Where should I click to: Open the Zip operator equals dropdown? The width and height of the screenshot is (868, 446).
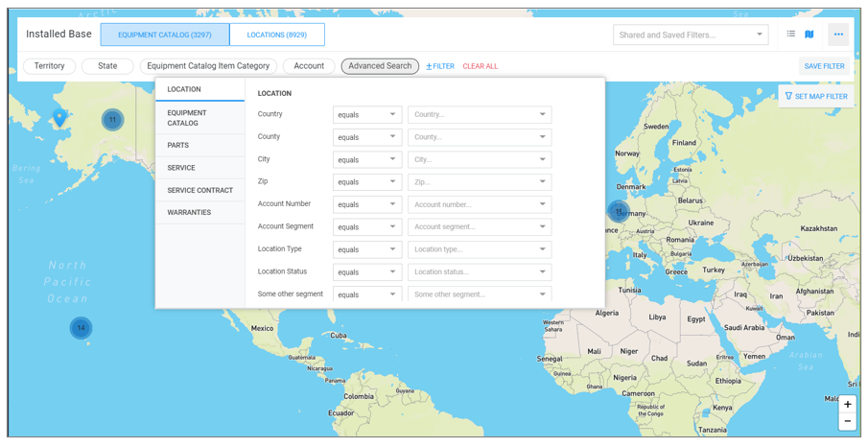367,182
